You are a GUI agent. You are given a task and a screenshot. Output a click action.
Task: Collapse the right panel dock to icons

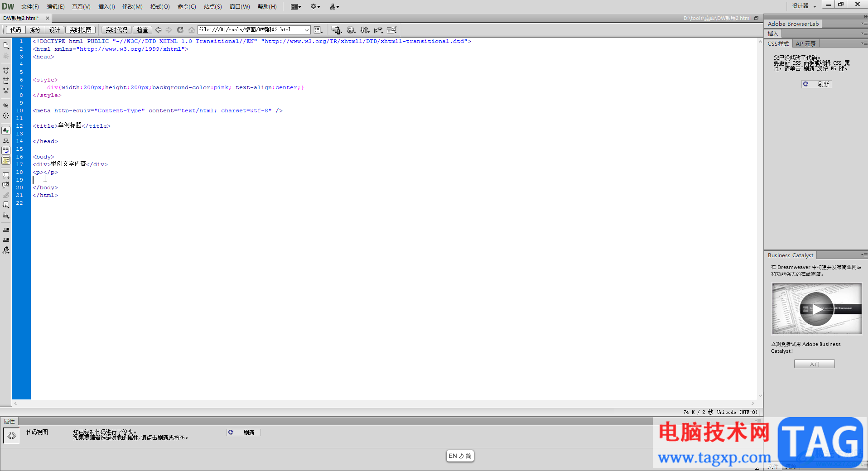click(x=865, y=16)
